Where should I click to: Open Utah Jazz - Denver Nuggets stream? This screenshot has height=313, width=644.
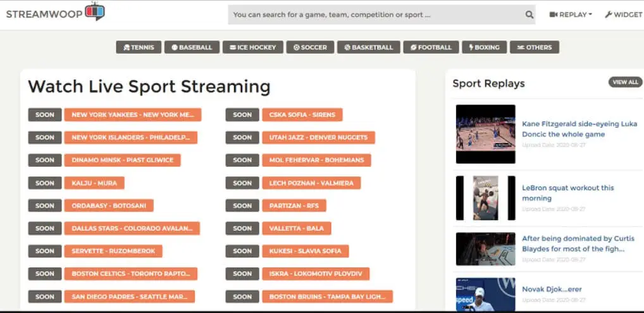pyautogui.click(x=318, y=137)
